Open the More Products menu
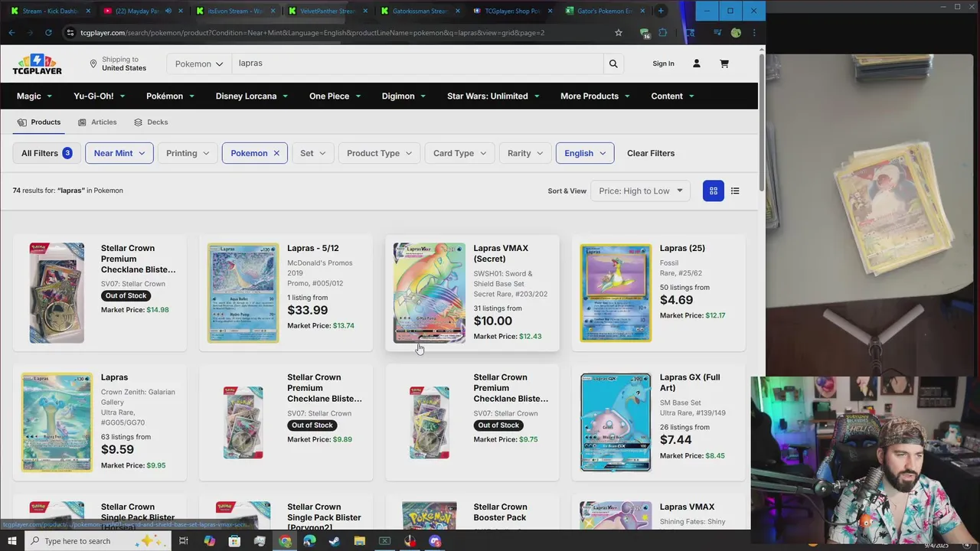 (595, 96)
